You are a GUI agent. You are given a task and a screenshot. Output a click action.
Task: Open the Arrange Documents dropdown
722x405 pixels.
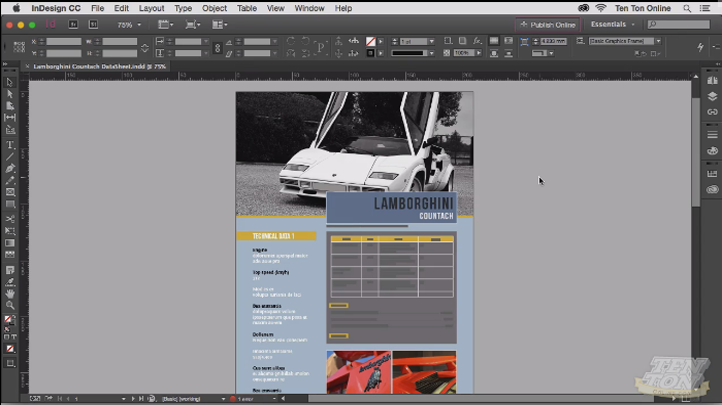coord(220,24)
